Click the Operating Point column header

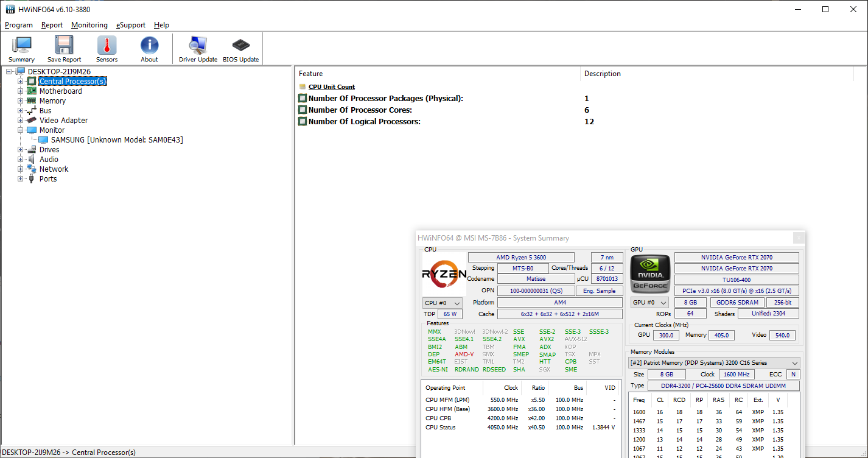[452, 388]
